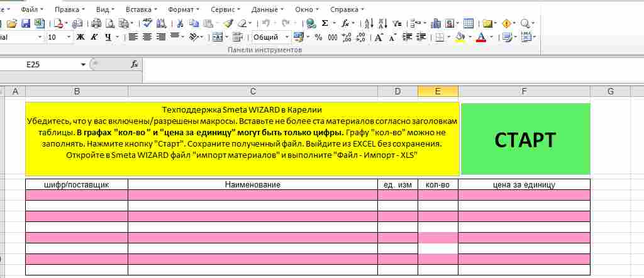Click the fx button beside the formula bar
Screen dimensions: 644x278
[135, 65]
